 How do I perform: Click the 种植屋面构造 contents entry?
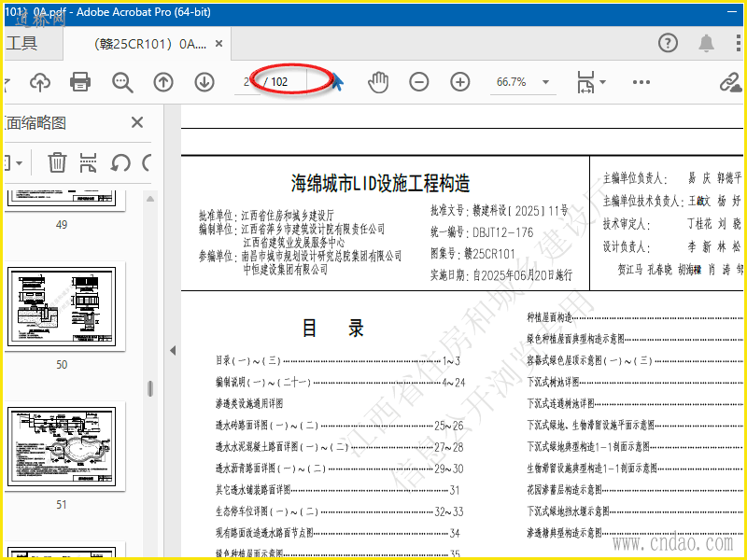pyautogui.click(x=635, y=317)
